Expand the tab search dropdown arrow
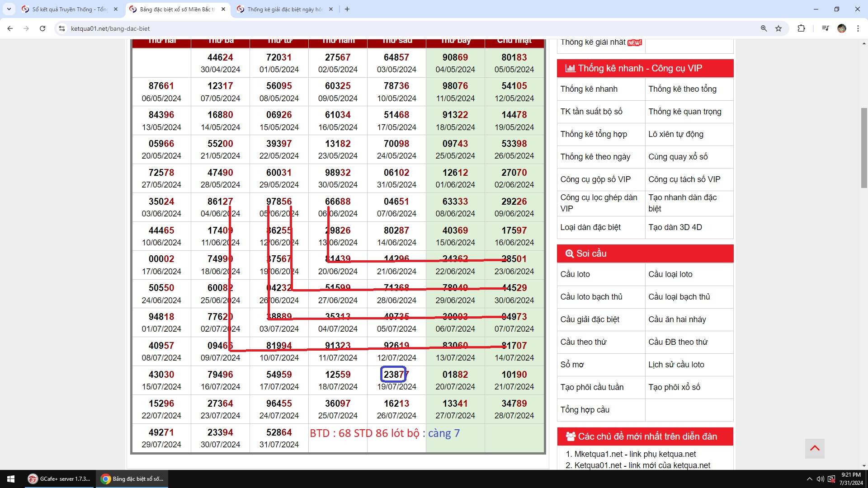Viewport: 868px width, 488px height. tap(9, 9)
